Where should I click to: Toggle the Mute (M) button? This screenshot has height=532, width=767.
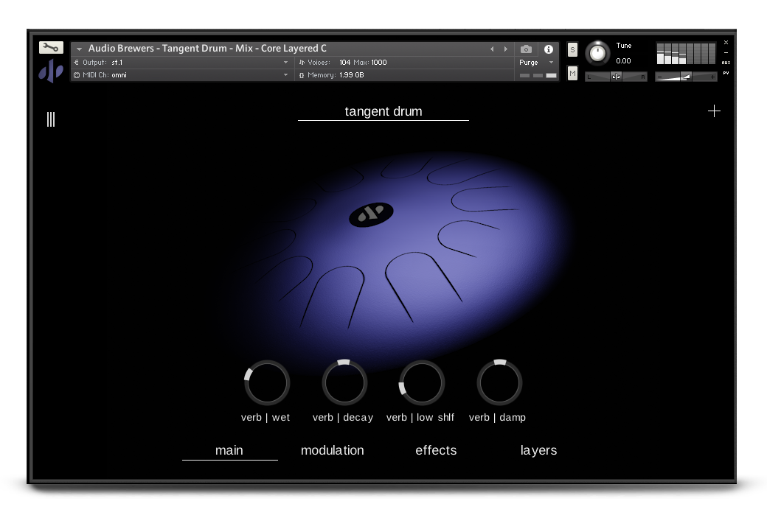[572, 73]
